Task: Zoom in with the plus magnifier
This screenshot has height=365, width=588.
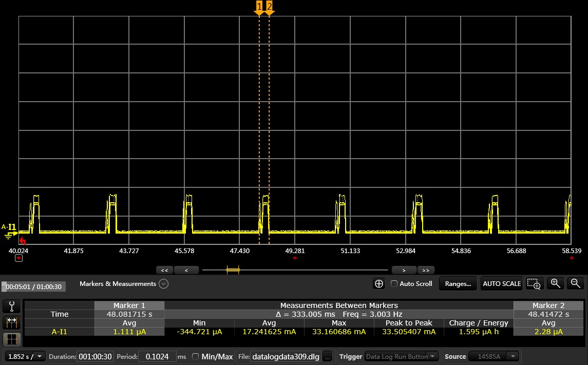Action: point(555,284)
